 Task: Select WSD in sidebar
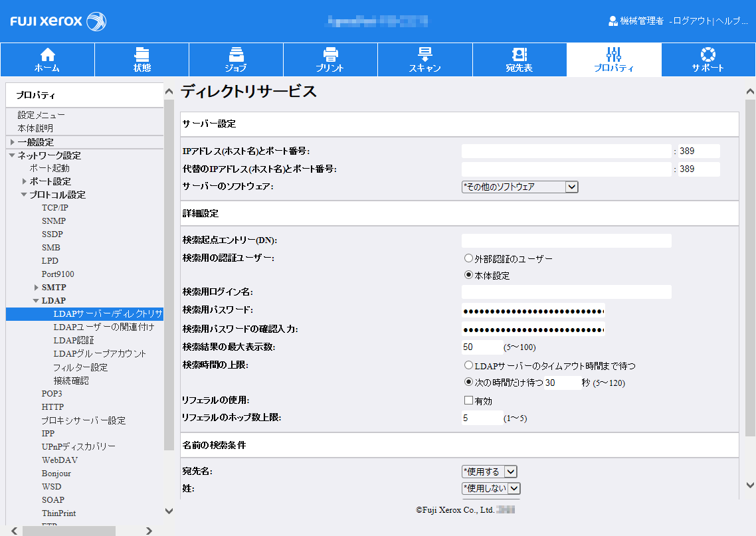point(51,486)
